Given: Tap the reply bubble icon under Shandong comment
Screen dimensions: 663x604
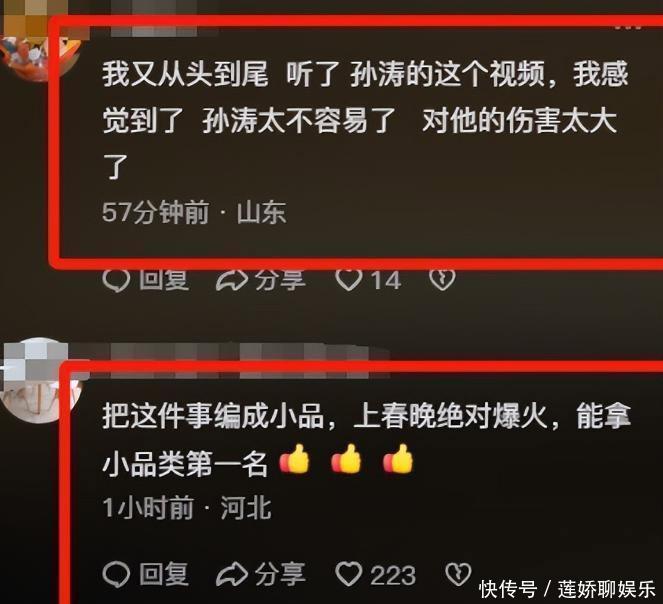Looking at the screenshot, I should tap(116, 280).
